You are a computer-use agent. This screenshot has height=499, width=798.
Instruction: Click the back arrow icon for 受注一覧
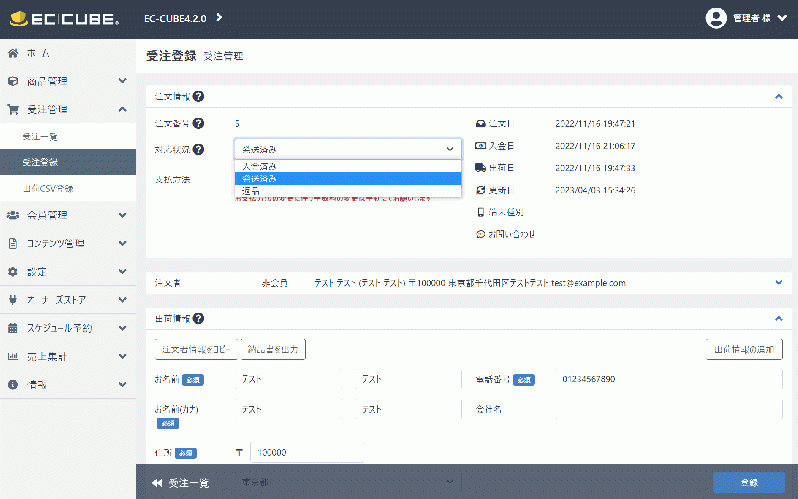point(157,483)
